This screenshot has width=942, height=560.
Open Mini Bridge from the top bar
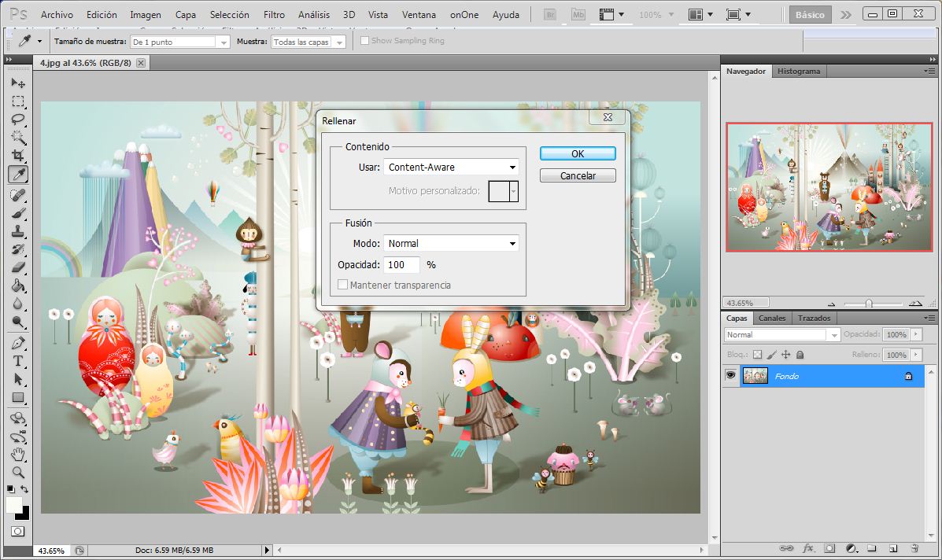tap(578, 14)
